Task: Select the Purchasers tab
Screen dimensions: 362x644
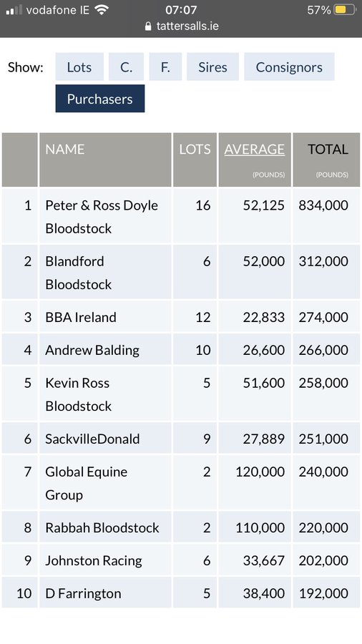Action: (100, 99)
